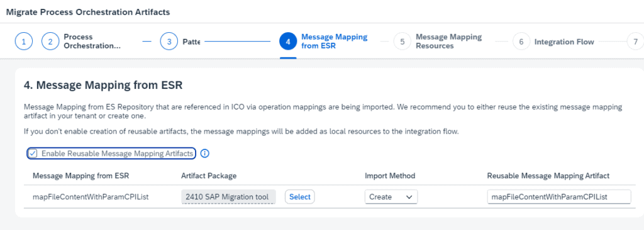
Task: Click Select button for Artifact Package
Action: 300,197
